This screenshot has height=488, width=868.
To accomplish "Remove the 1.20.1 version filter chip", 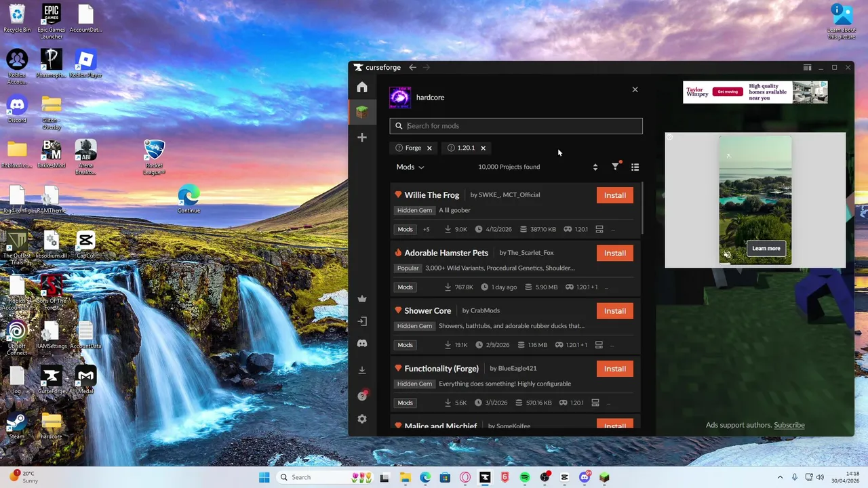I will click(x=483, y=148).
